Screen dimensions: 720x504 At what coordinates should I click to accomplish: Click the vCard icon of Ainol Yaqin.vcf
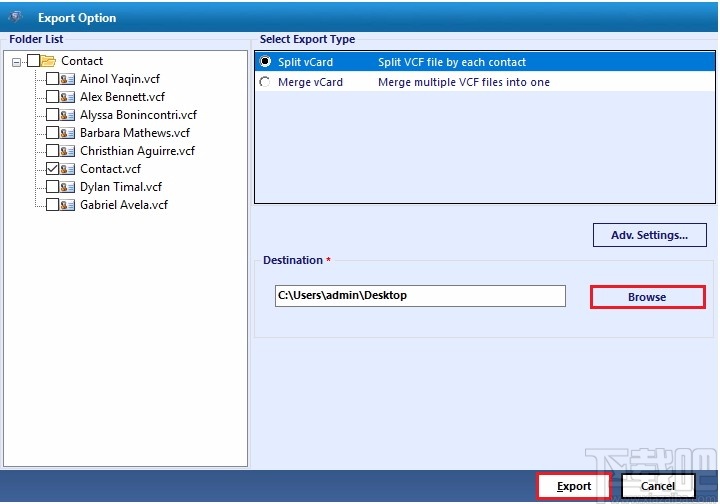[x=67, y=79]
